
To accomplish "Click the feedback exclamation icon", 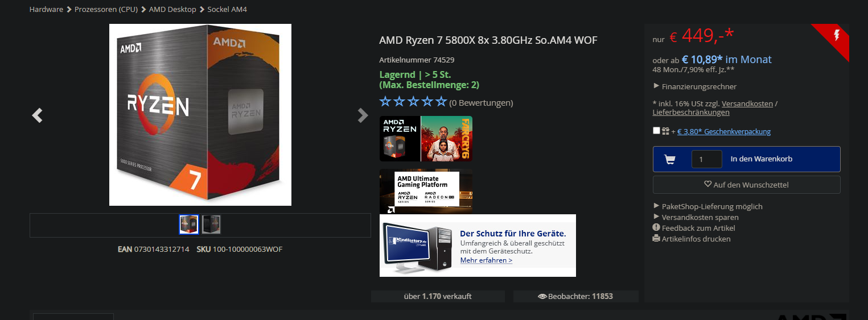I will (x=656, y=227).
